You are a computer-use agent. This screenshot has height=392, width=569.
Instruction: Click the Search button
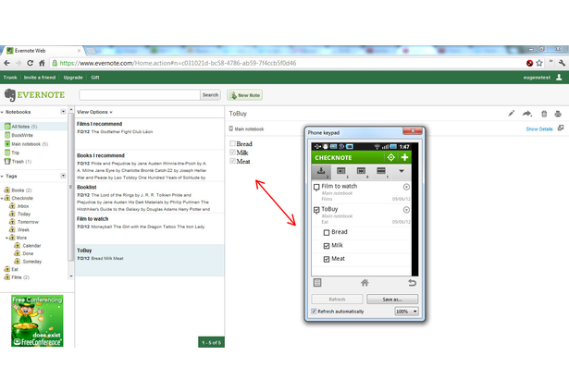[210, 95]
